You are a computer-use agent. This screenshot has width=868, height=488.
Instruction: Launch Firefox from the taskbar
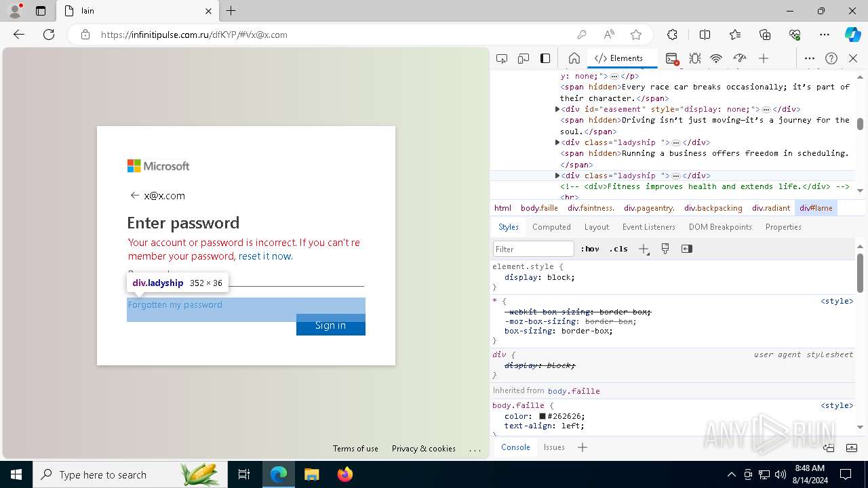(345, 474)
